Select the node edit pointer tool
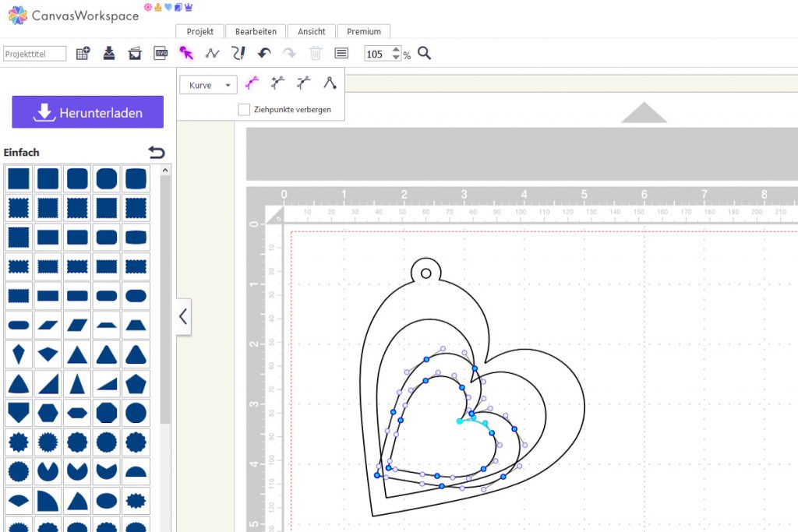Screen dimensions: 798x532 coord(185,53)
